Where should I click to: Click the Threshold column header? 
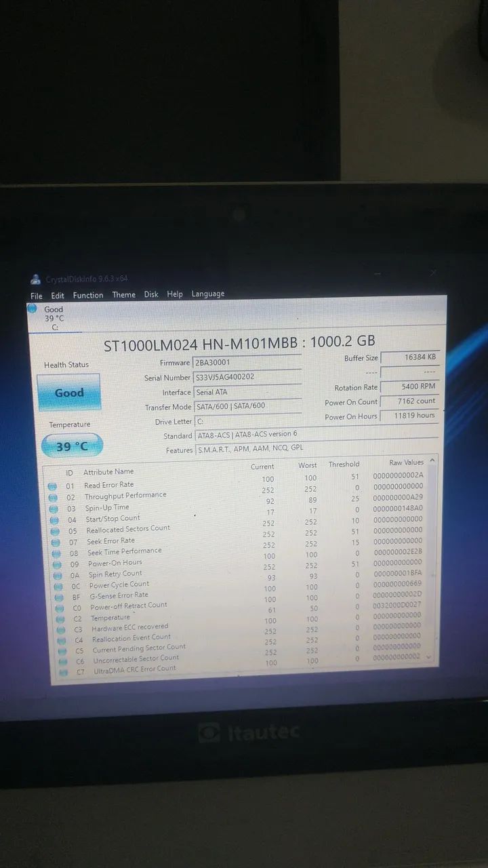(x=344, y=465)
